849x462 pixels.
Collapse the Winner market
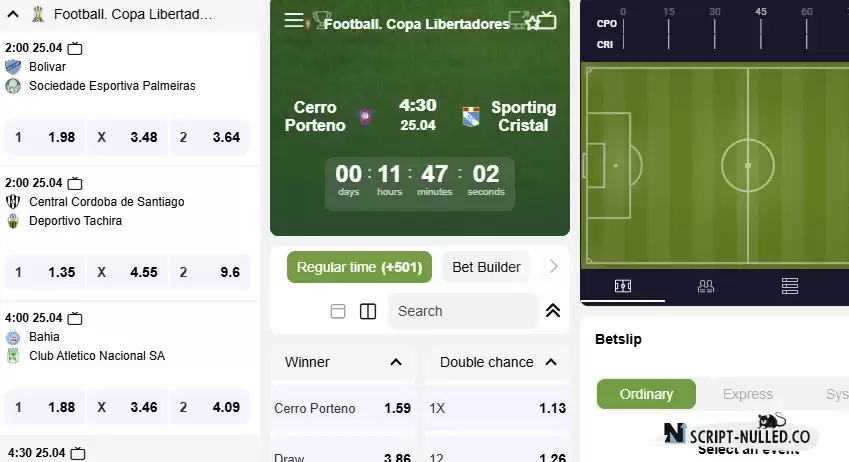pos(396,362)
